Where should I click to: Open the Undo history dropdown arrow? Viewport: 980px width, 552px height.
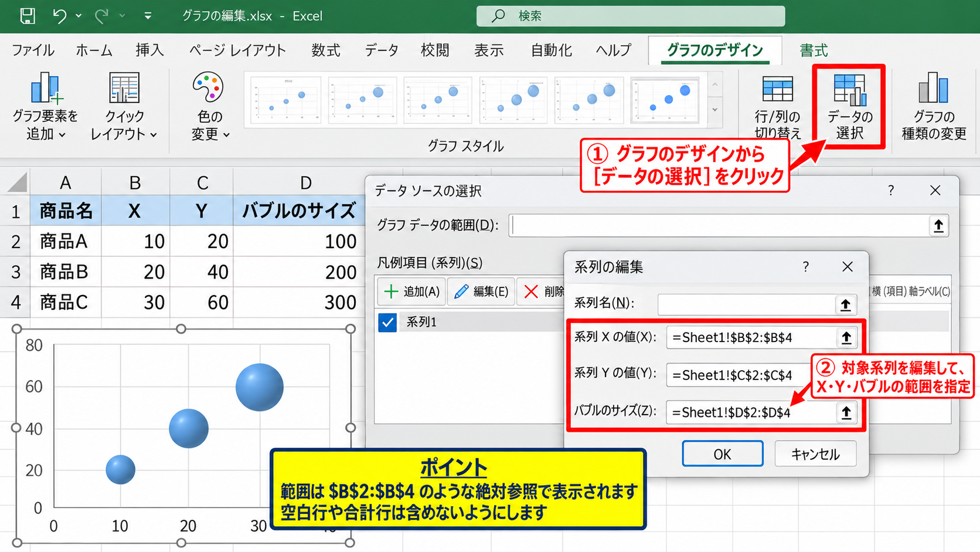(x=79, y=16)
